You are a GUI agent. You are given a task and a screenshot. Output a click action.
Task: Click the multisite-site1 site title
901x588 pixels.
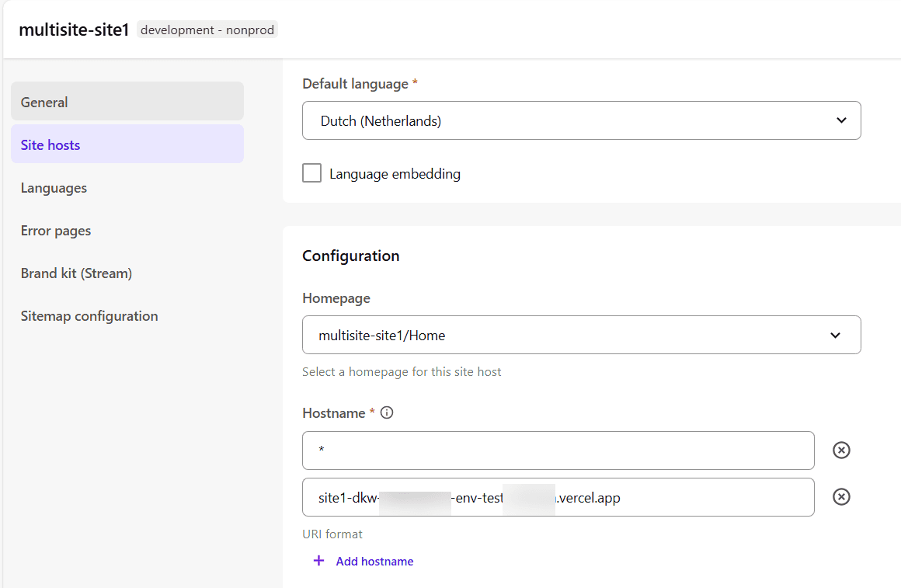74,30
